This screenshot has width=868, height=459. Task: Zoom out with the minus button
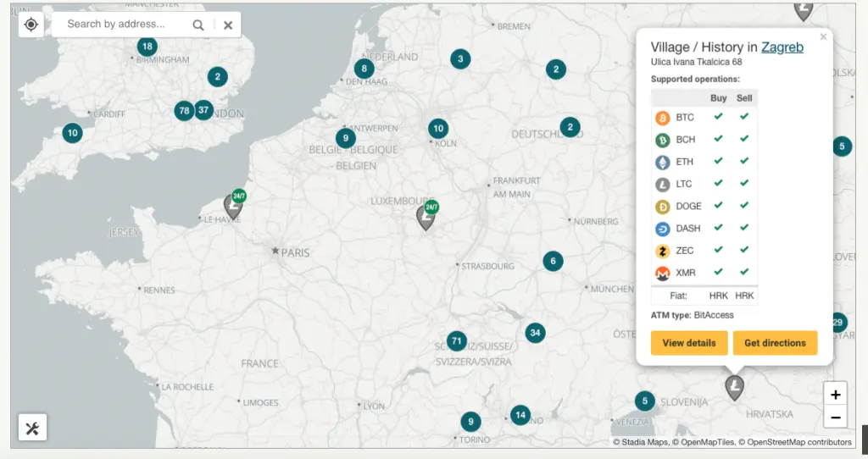point(835,417)
